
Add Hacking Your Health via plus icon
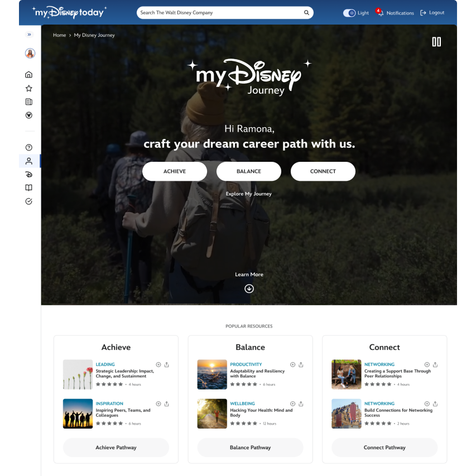[292, 404]
